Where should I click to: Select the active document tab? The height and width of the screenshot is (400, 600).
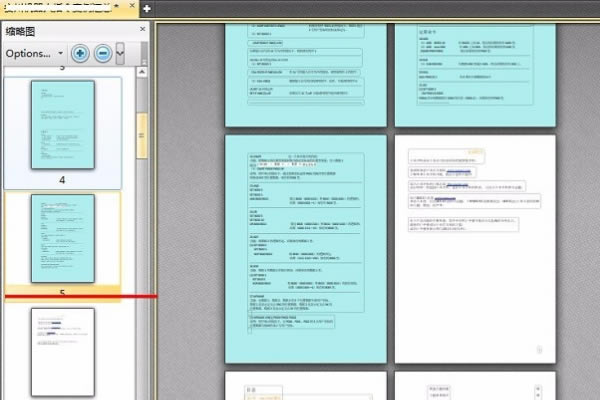[69, 8]
